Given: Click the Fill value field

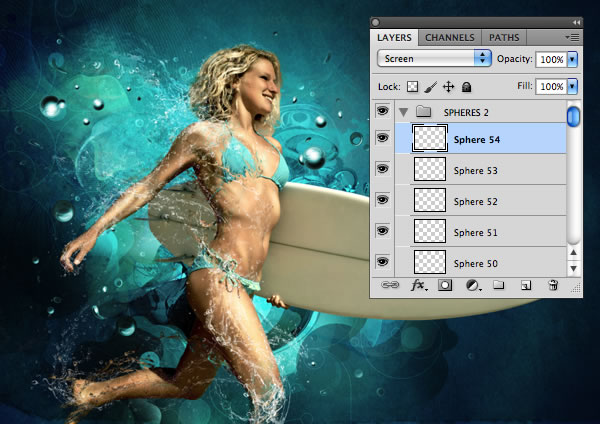Looking at the screenshot, I should (551, 86).
